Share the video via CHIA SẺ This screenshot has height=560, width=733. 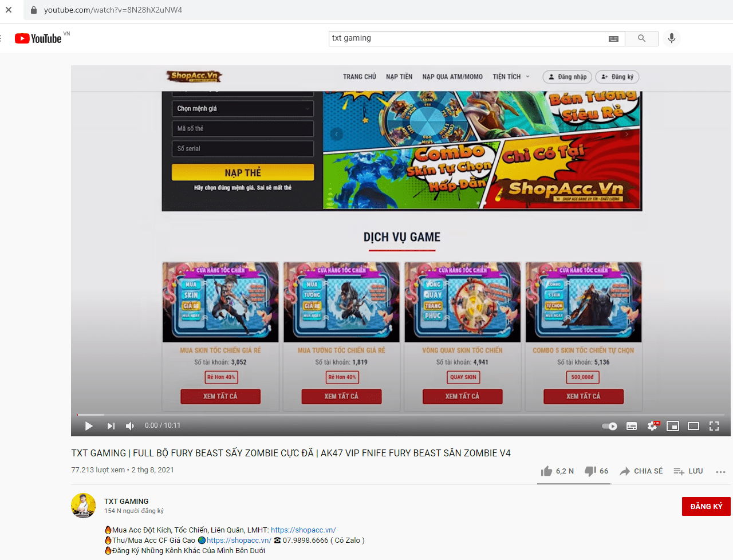pyautogui.click(x=641, y=471)
